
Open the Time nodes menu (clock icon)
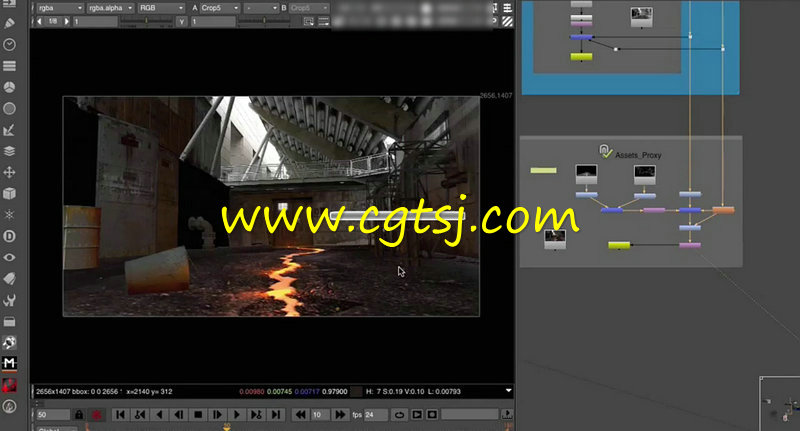9,44
